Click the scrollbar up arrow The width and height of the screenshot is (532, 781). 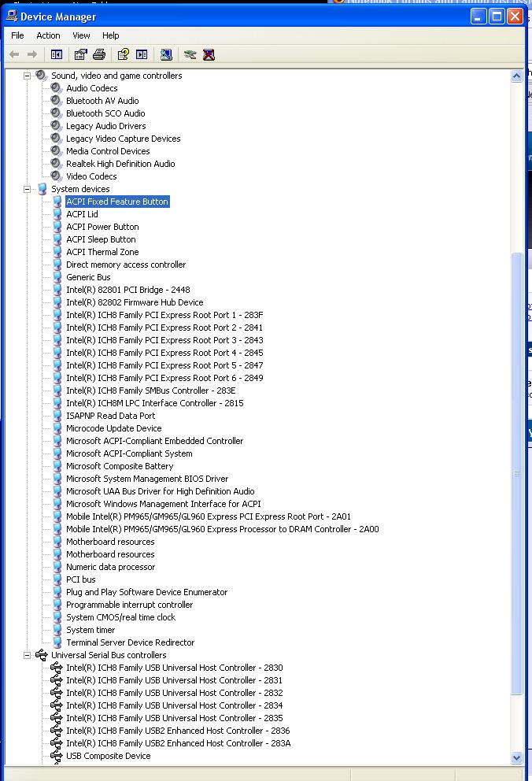click(516, 76)
